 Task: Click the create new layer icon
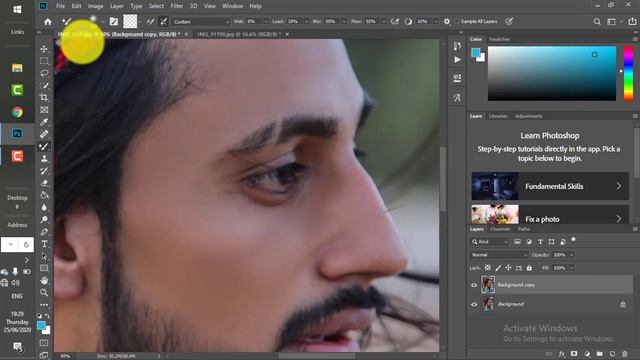click(x=612, y=354)
